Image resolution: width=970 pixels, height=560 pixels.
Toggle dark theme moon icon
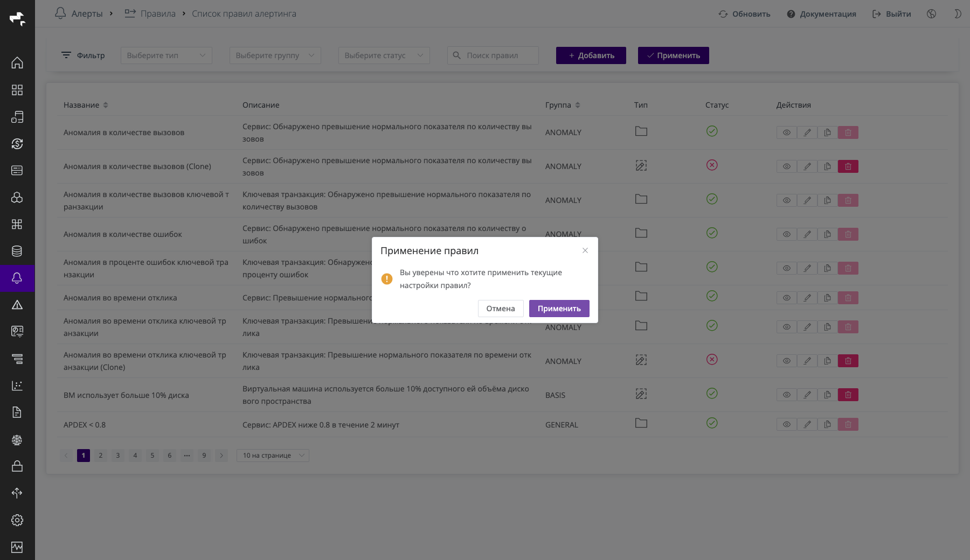pyautogui.click(x=958, y=14)
